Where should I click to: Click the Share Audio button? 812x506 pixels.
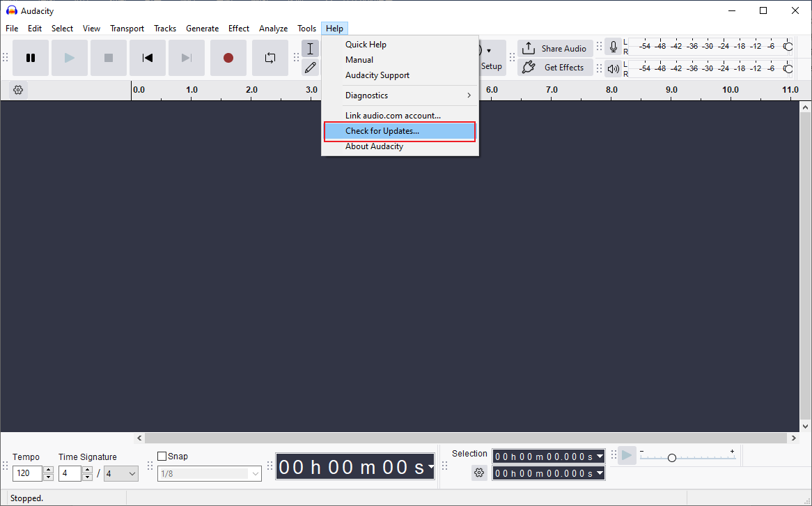click(555, 48)
